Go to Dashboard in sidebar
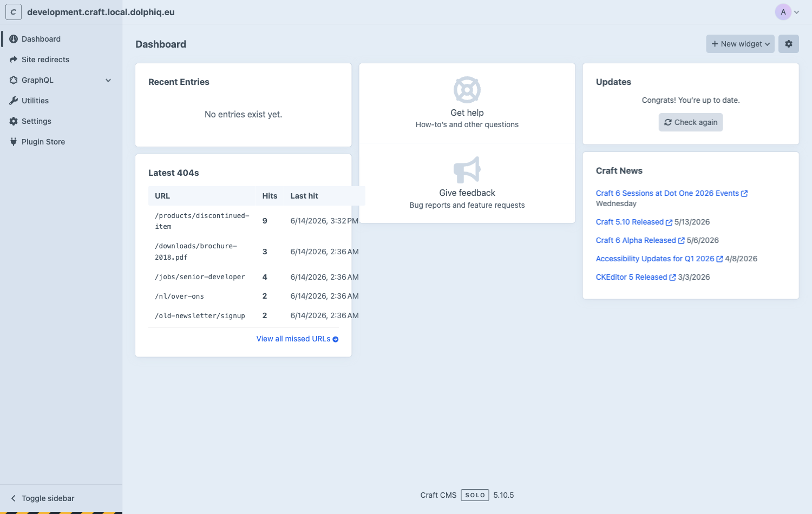 click(x=41, y=39)
